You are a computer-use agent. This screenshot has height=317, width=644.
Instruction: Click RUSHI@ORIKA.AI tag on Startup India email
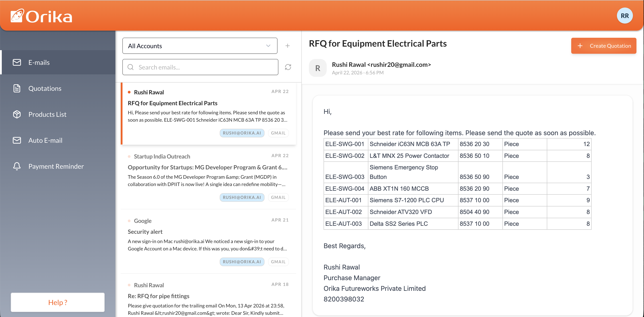(x=242, y=197)
